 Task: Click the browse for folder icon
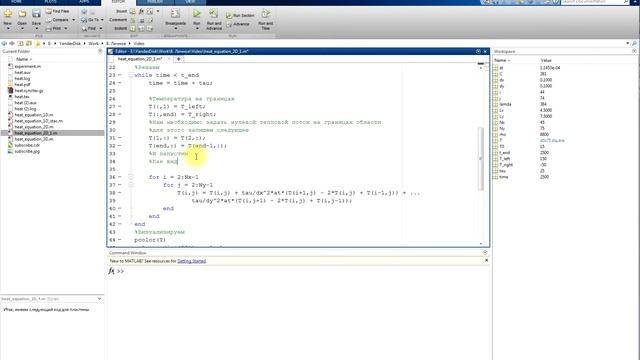tap(29, 43)
